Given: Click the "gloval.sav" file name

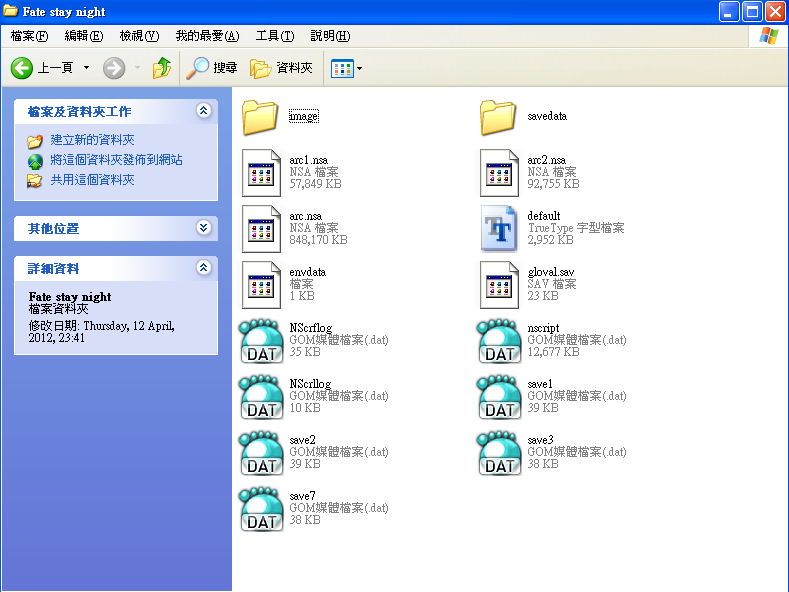Looking at the screenshot, I should pos(550,272).
